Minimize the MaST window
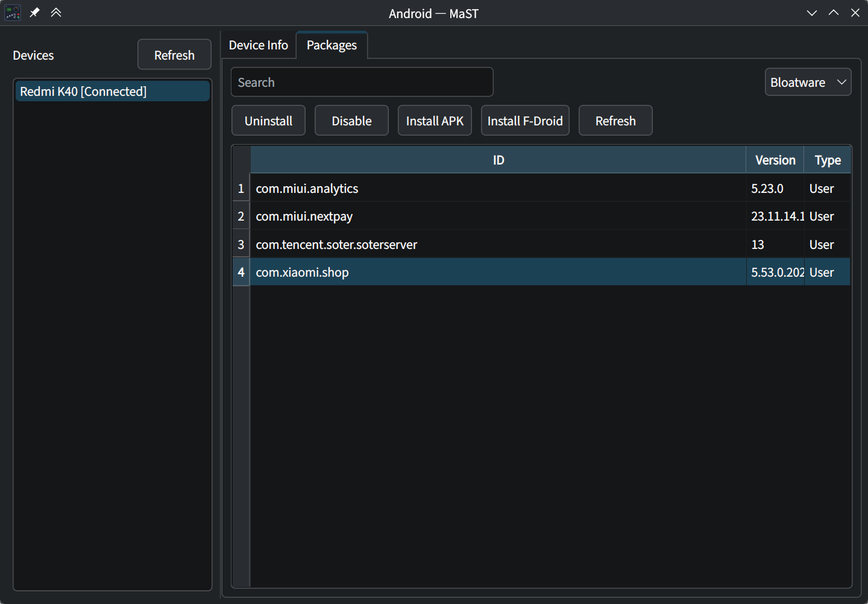Screen dimensions: 868x604 pos(812,13)
